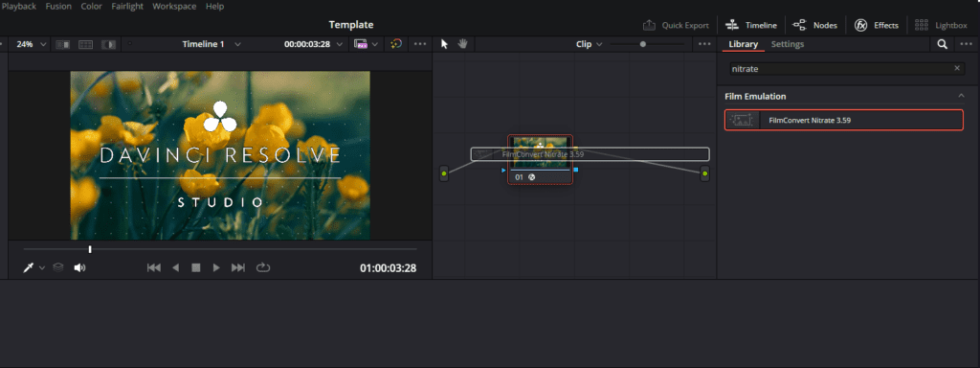Open the Fairlight menu
Image resolution: width=980 pixels, height=368 pixels.
pos(127,7)
